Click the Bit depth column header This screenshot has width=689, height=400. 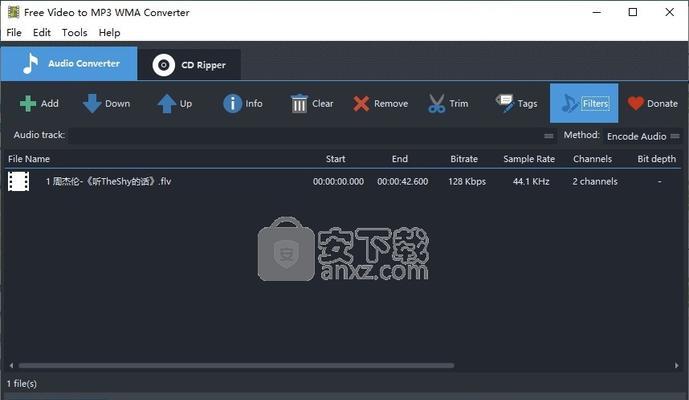(x=656, y=159)
